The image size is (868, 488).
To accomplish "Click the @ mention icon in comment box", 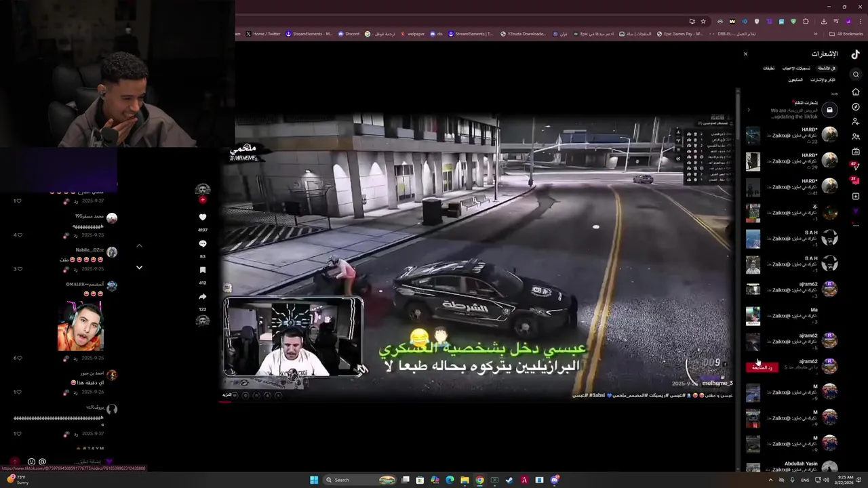I will [42, 462].
